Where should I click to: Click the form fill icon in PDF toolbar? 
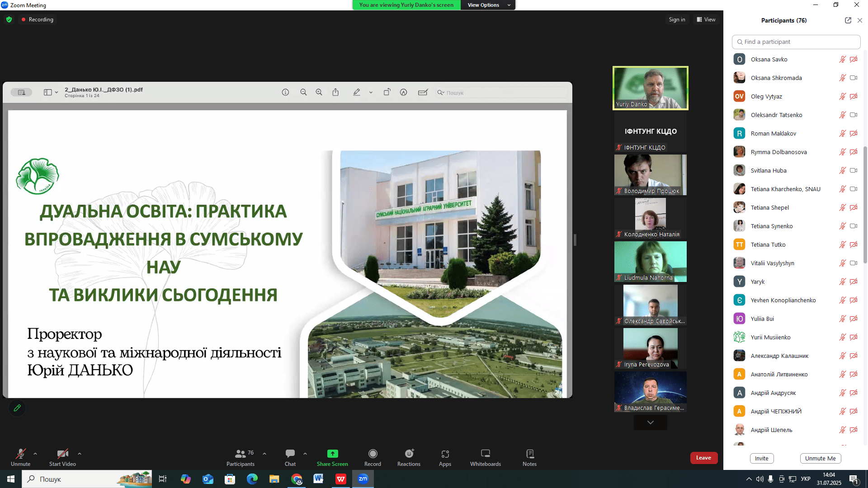[x=423, y=92]
